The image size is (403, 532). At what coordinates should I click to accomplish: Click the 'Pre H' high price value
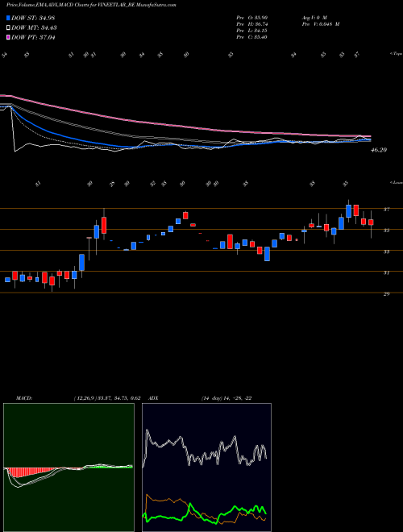point(252,24)
